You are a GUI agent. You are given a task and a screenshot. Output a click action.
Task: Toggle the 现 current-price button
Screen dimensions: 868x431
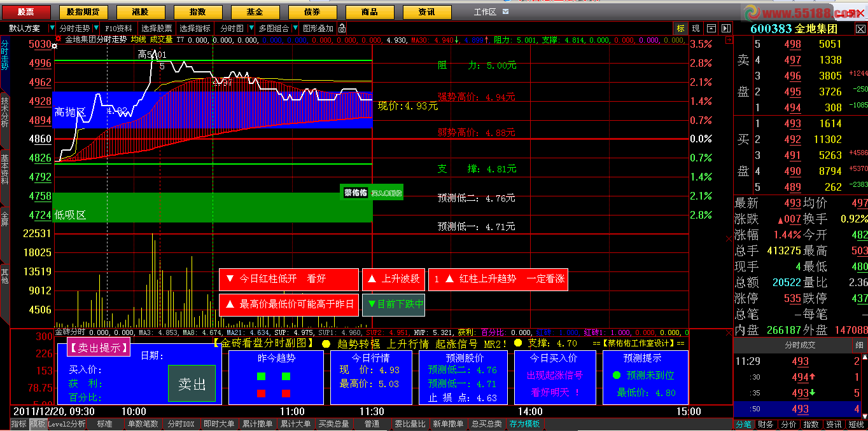pyautogui.click(x=696, y=29)
